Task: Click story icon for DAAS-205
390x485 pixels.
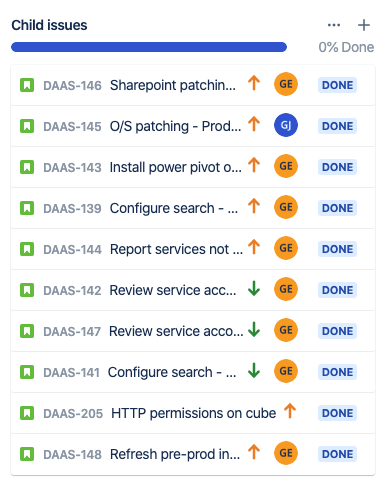Action: 27,413
